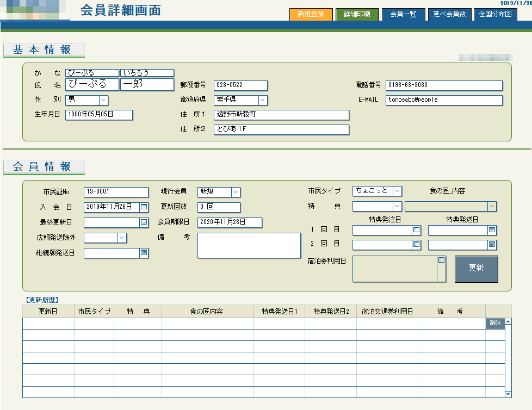Open calendar picker for 入会日 field
Viewport: 532px width, 410px height.
144,207
